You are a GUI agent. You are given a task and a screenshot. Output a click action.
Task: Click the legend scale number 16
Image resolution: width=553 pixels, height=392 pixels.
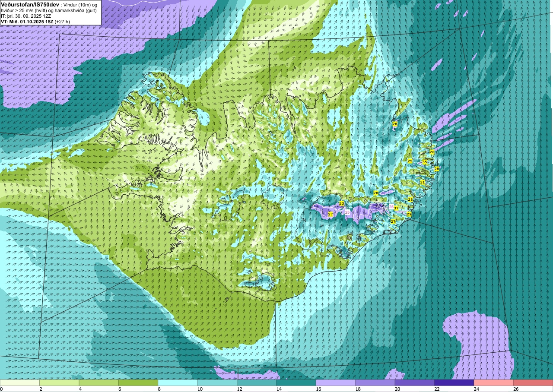pos(318,389)
